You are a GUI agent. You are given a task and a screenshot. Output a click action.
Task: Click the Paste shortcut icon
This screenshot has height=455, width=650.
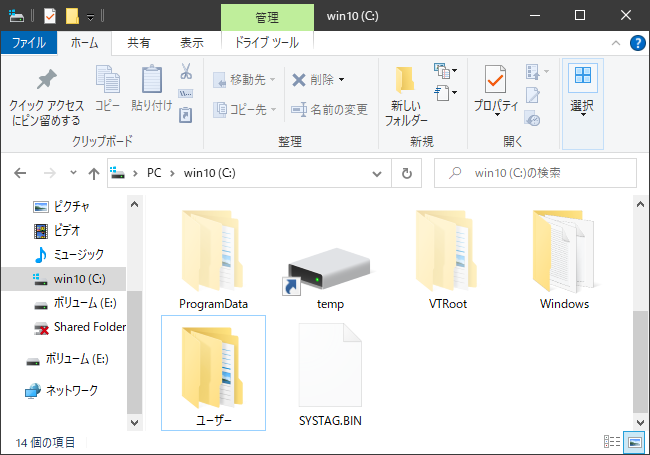click(x=186, y=115)
